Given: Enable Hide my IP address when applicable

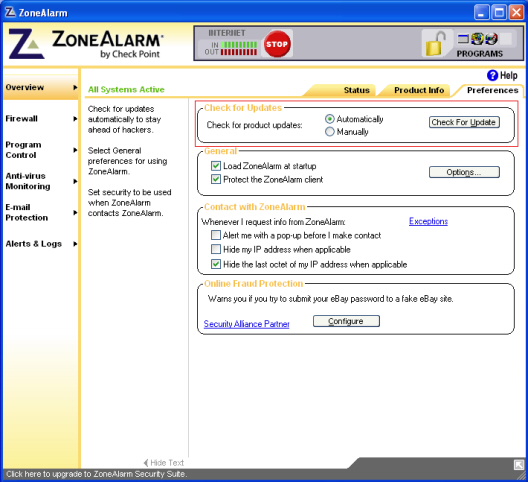Looking at the screenshot, I should [216, 249].
